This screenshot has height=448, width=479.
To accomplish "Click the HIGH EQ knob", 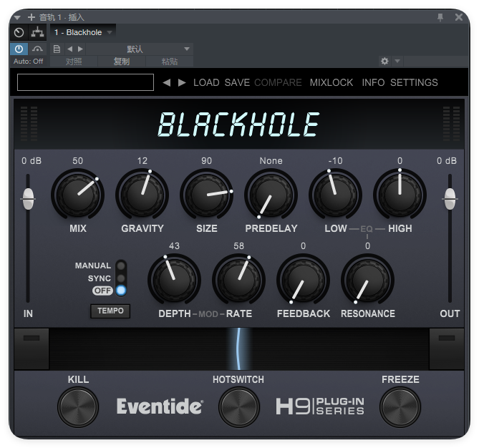I will [400, 194].
